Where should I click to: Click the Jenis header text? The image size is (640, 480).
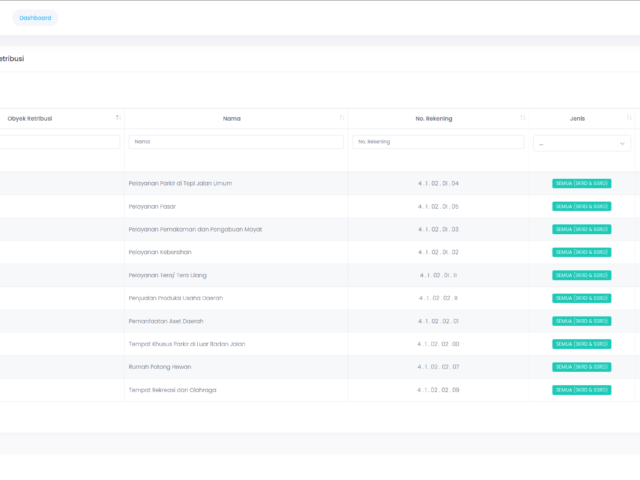[577, 119]
